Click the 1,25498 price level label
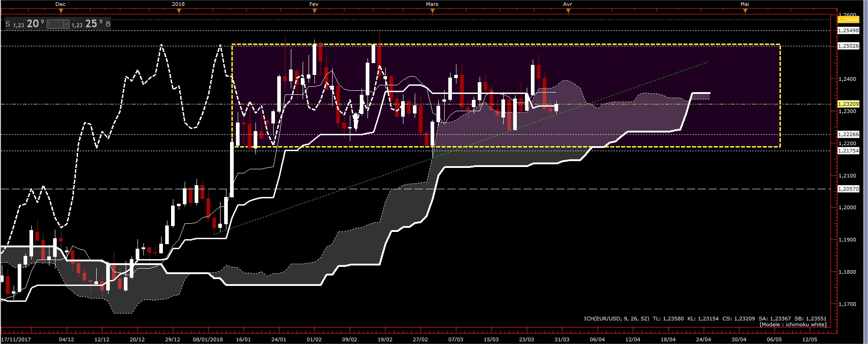This screenshot has height=344, width=868. click(x=848, y=31)
